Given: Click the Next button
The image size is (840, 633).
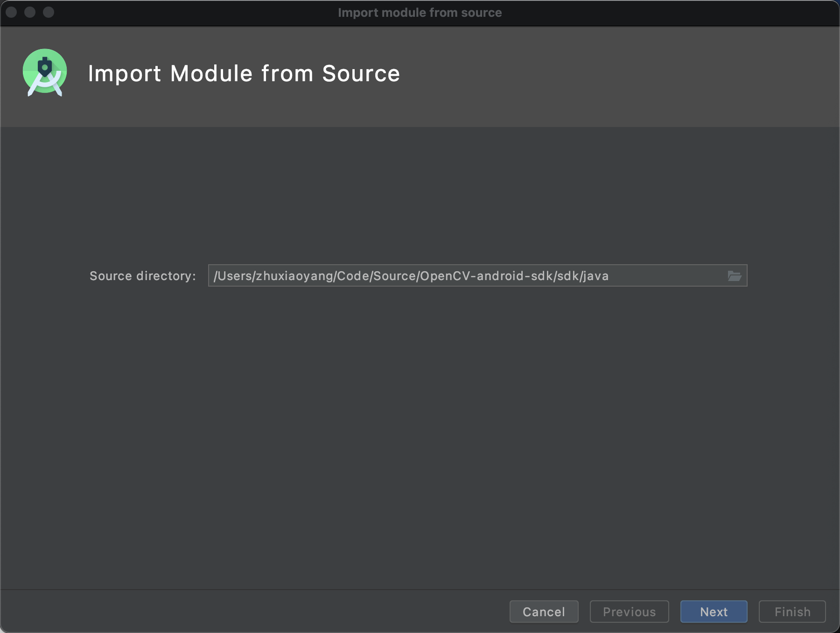Looking at the screenshot, I should (x=714, y=612).
